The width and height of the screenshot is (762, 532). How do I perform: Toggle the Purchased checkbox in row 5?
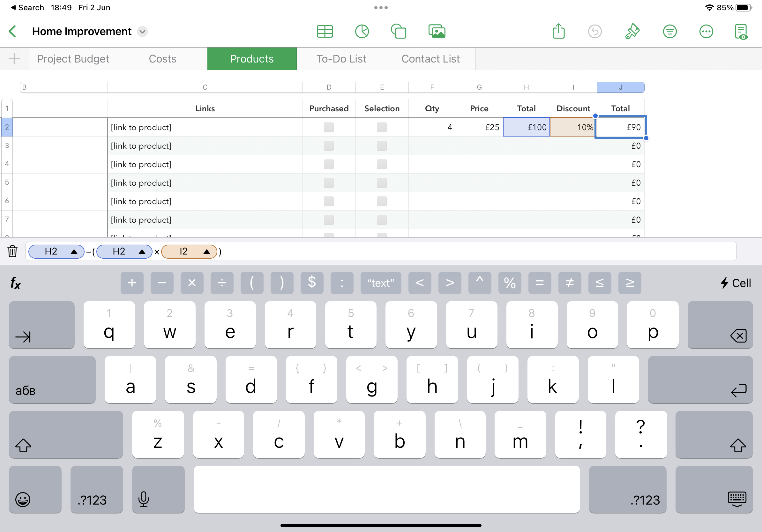329,183
